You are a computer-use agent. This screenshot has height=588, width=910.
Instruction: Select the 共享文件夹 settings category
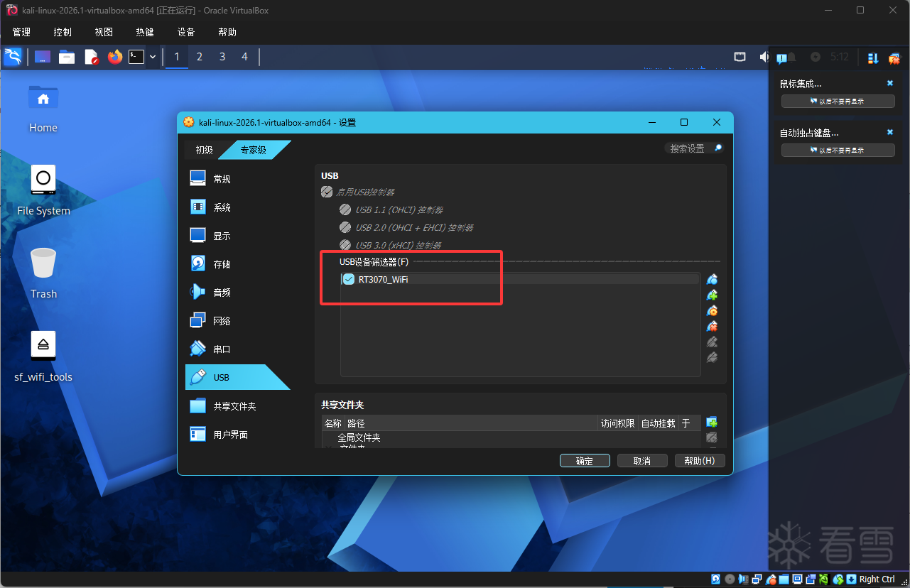(x=238, y=406)
